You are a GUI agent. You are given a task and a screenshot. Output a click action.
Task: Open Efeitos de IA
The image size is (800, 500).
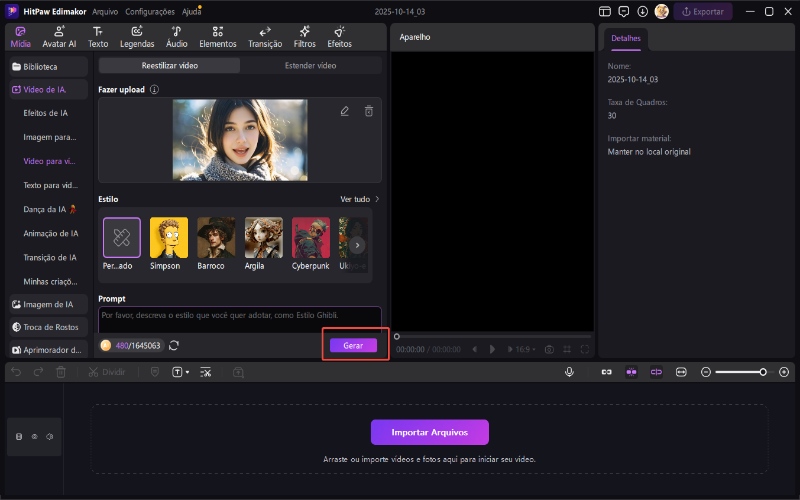45,113
